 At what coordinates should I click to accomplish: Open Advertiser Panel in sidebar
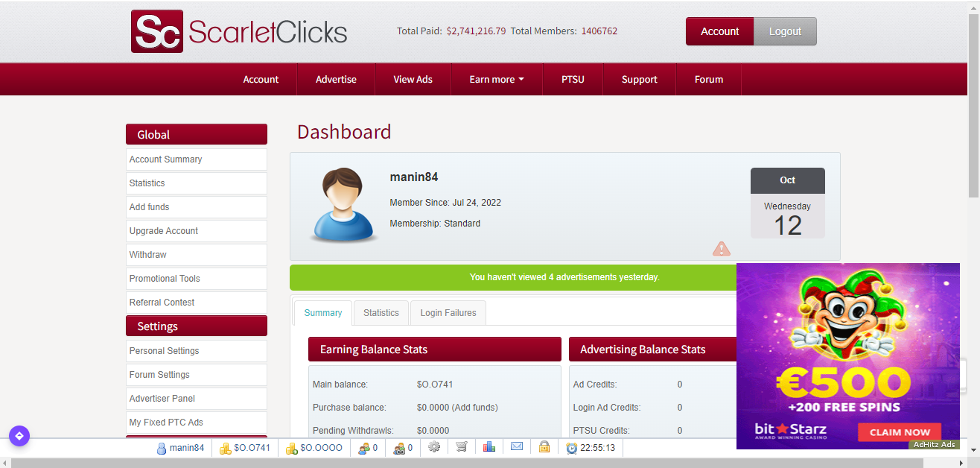pos(197,399)
